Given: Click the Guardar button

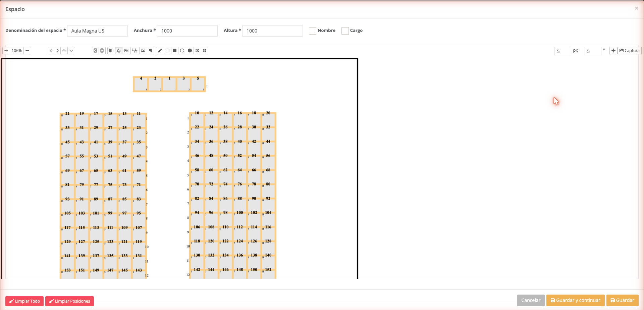Looking at the screenshot, I should (622, 300).
